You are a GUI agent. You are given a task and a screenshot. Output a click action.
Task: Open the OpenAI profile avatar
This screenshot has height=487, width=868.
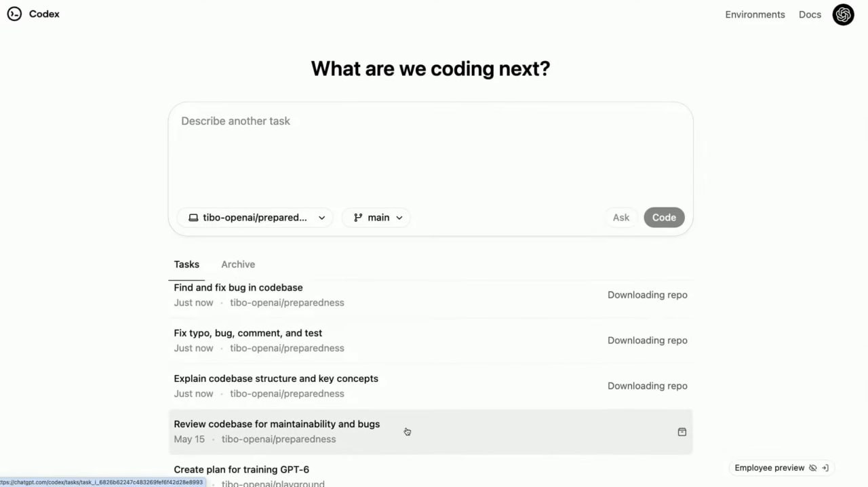tap(843, 14)
